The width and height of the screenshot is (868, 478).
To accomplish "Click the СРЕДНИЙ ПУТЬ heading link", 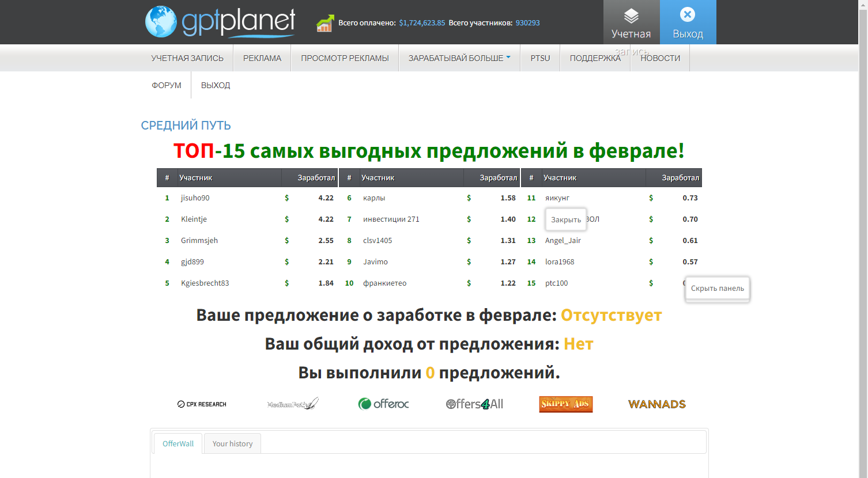I will 186,126.
